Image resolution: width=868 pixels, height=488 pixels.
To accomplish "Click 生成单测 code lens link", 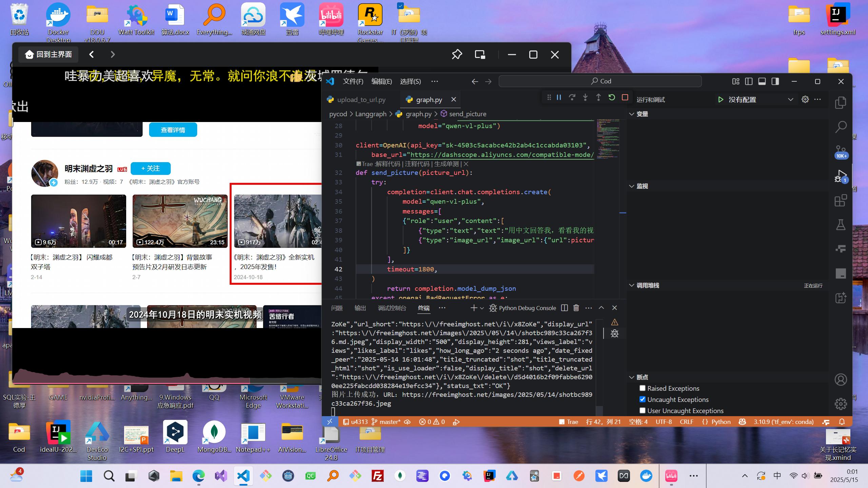I will (446, 164).
